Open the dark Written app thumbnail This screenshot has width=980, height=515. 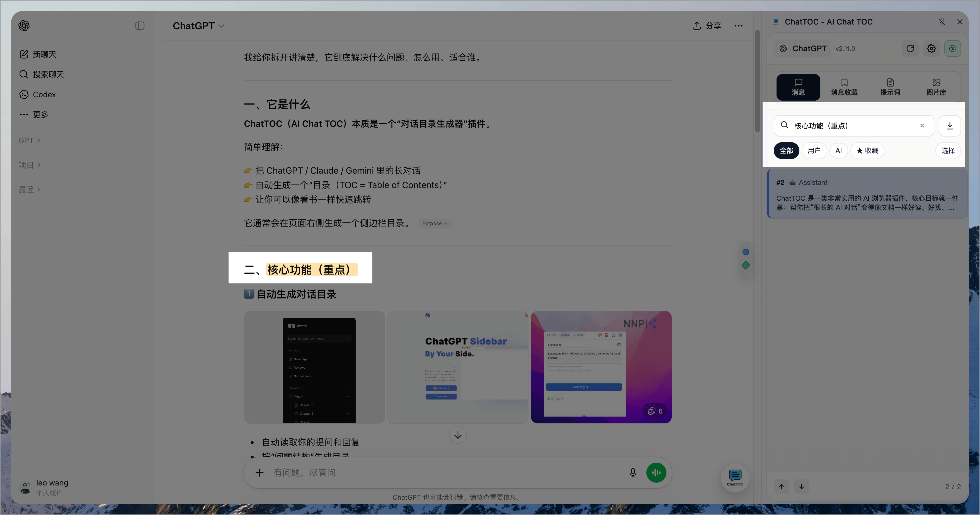point(314,367)
